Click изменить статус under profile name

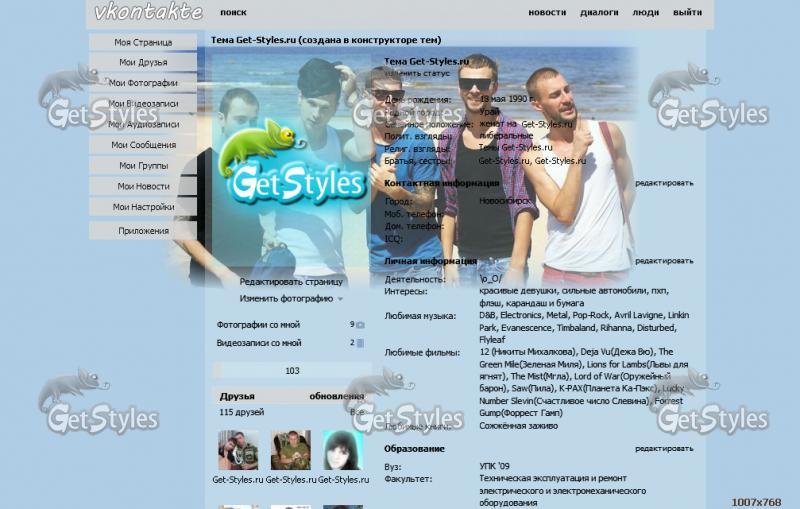point(417,73)
